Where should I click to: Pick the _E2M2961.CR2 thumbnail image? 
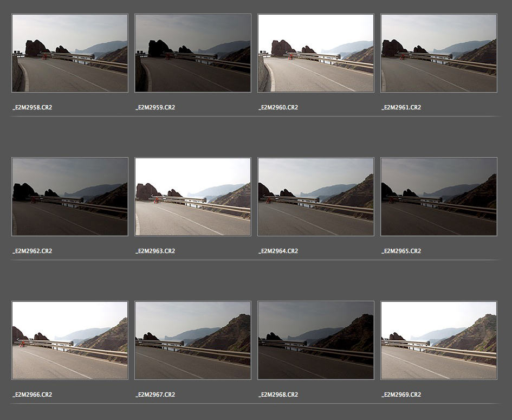(439, 53)
